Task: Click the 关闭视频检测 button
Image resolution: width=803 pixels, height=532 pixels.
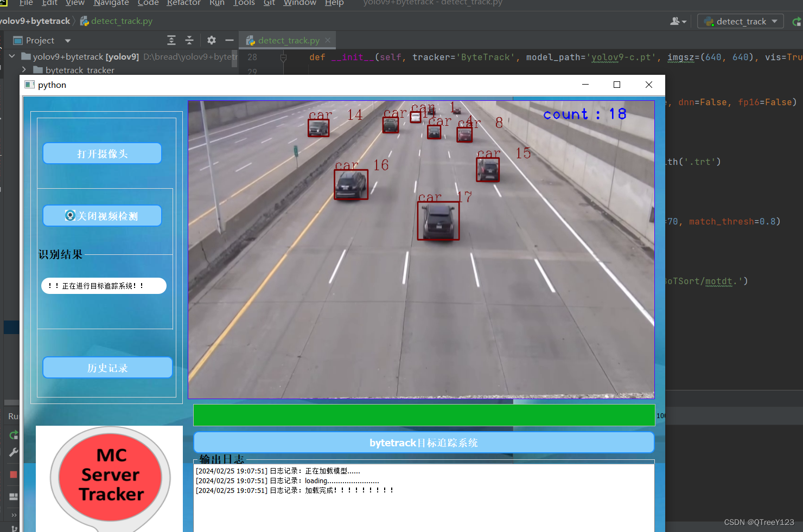Action: point(101,215)
